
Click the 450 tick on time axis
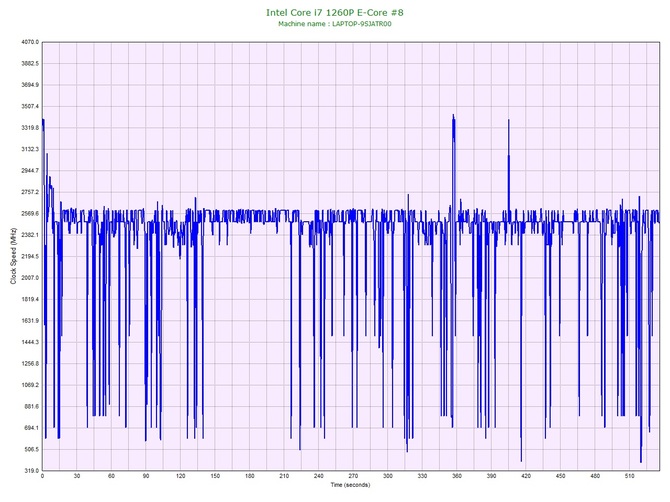point(561,476)
